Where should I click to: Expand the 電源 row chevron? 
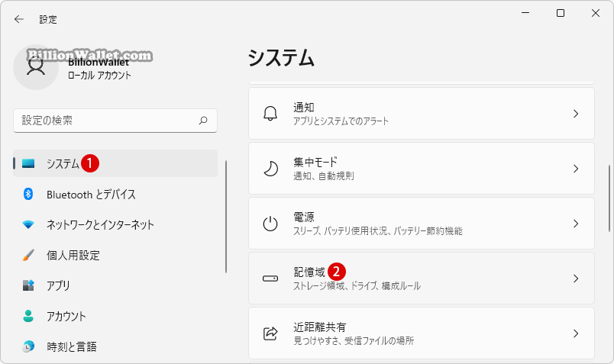pyautogui.click(x=576, y=224)
